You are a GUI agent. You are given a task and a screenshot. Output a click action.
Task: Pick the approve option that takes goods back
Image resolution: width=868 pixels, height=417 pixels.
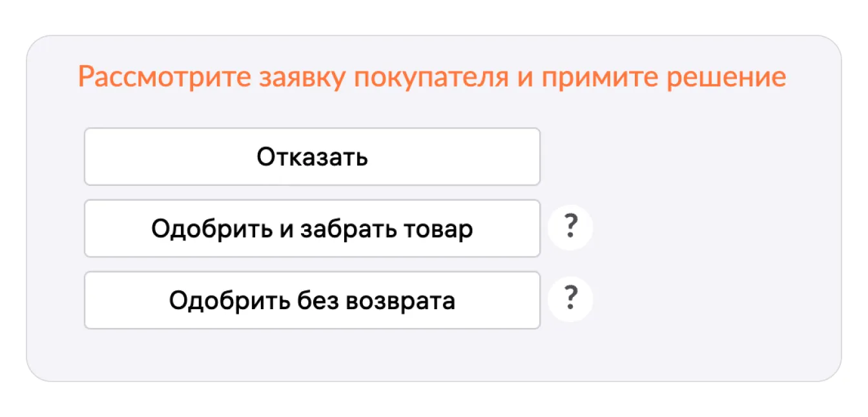[x=312, y=229]
